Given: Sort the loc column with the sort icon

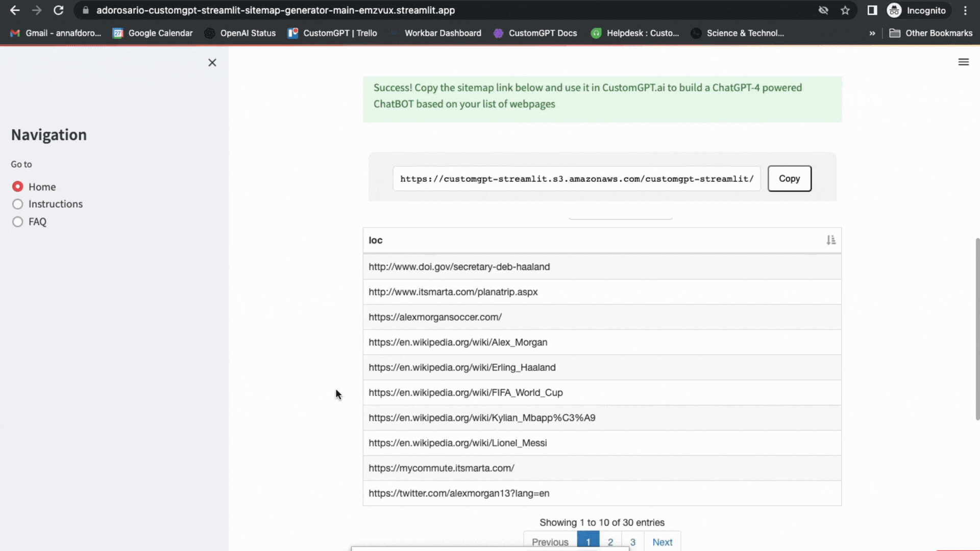Looking at the screenshot, I should 830,240.
